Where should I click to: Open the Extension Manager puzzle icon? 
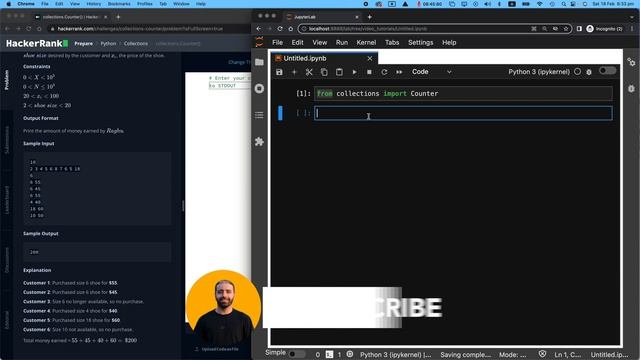point(259,142)
